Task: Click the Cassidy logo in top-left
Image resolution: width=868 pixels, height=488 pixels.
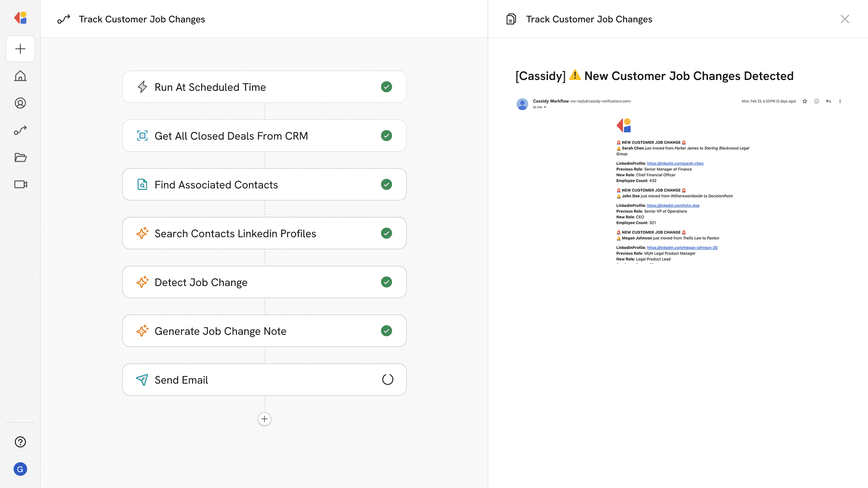Action: [x=20, y=18]
